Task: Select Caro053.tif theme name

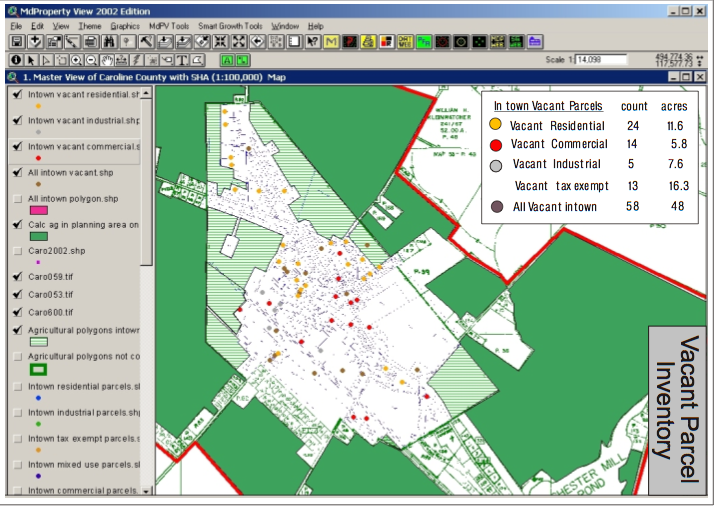Action: click(51, 295)
